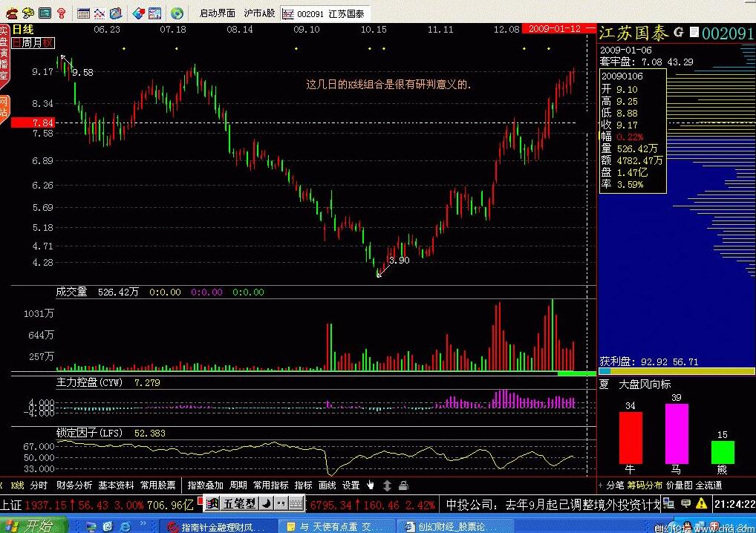756x533 pixels.
Task: Switch right panel to 价量图
Action: pos(680,485)
